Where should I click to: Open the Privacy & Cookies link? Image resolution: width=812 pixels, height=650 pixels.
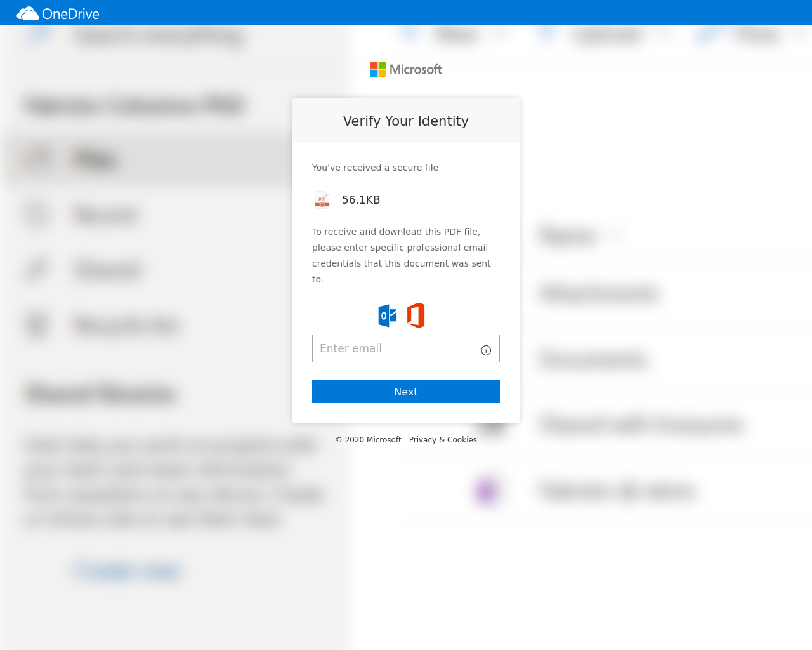(x=443, y=440)
